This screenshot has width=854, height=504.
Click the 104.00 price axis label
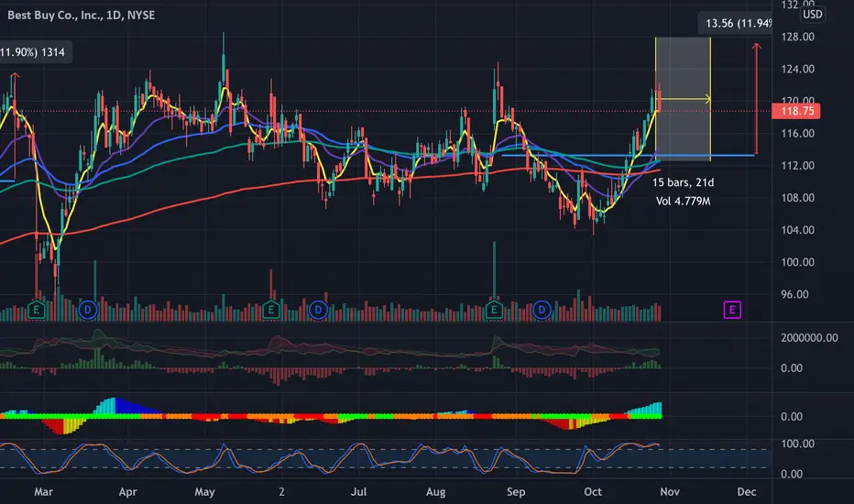pos(797,230)
